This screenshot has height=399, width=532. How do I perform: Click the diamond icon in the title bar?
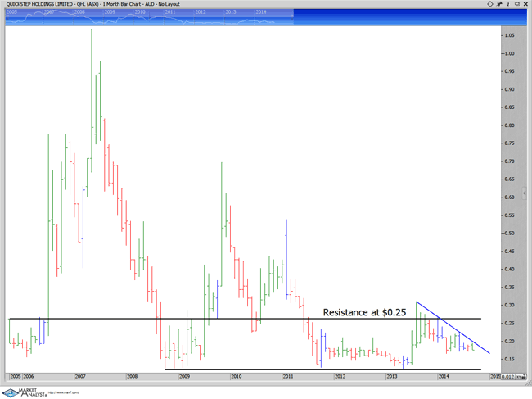point(490,4)
